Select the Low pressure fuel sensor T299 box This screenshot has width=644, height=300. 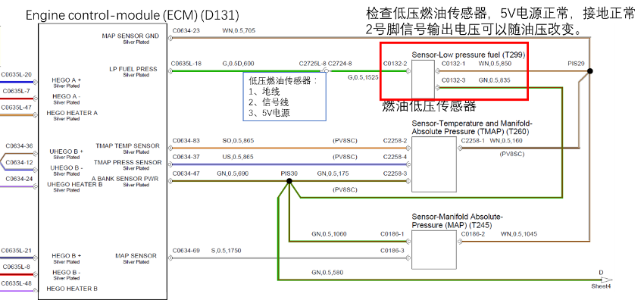pos(423,79)
